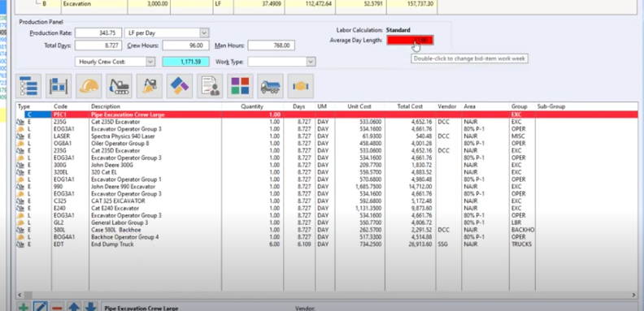Click the equipment type icon on the 580L row
This screenshot has width=644, height=311.
(20, 230)
